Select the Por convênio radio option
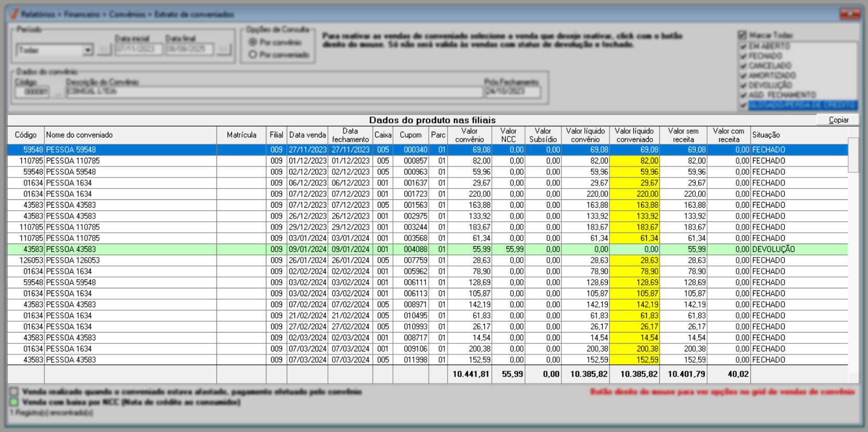Viewport: 868px width, 432px height. click(x=253, y=42)
